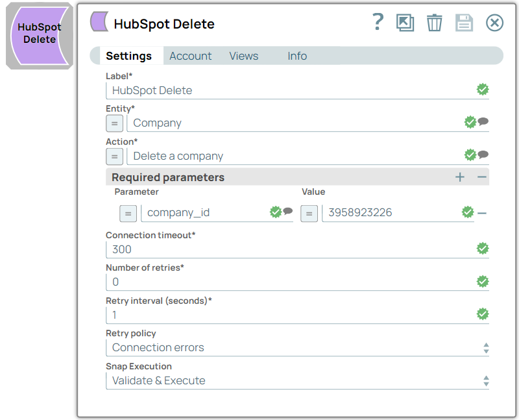Screen dimensions: 519x420
Task: Click the Required parameters header text
Action: coord(168,177)
